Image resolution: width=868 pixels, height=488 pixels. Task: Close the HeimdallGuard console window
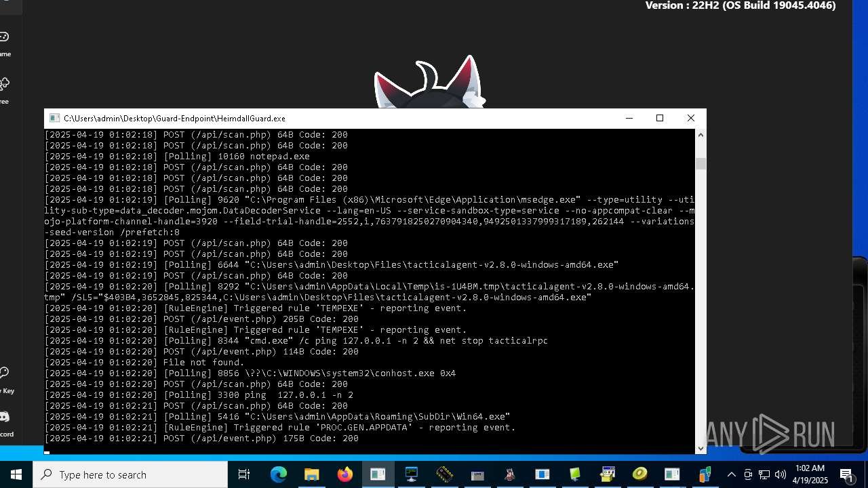(x=691, y=118)
